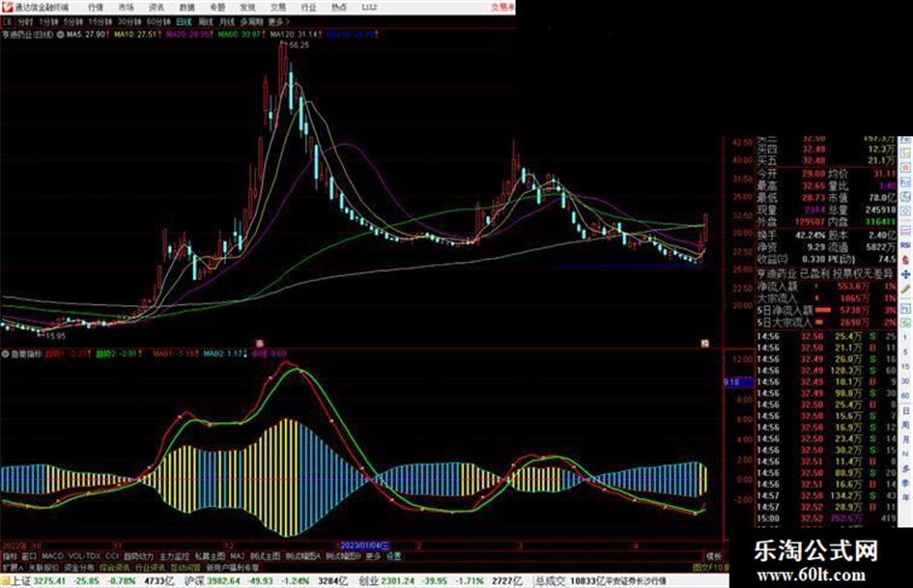Open the 窗口 window menu in the bottom bar
The width and height of the screenshot is (913, 588).
[x=29, y=556]
